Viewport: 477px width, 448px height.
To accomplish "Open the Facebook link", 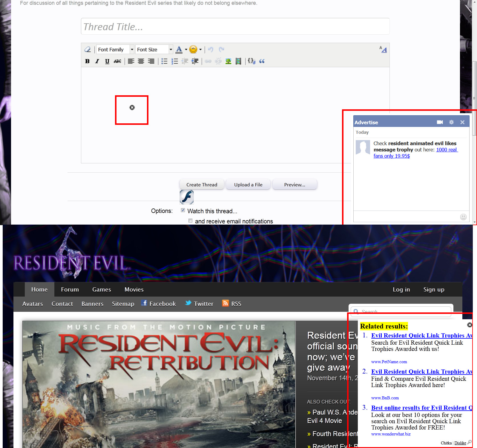I will tap(159, 303).
